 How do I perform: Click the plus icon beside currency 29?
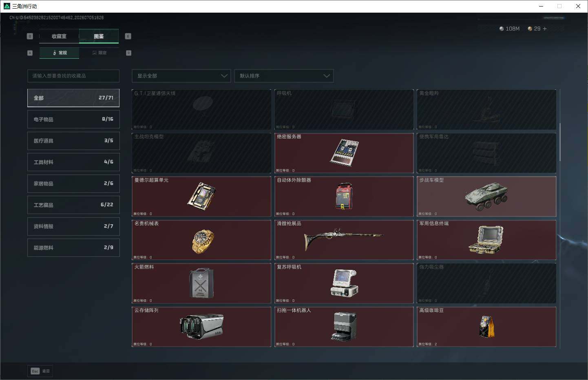click(545, 29)
